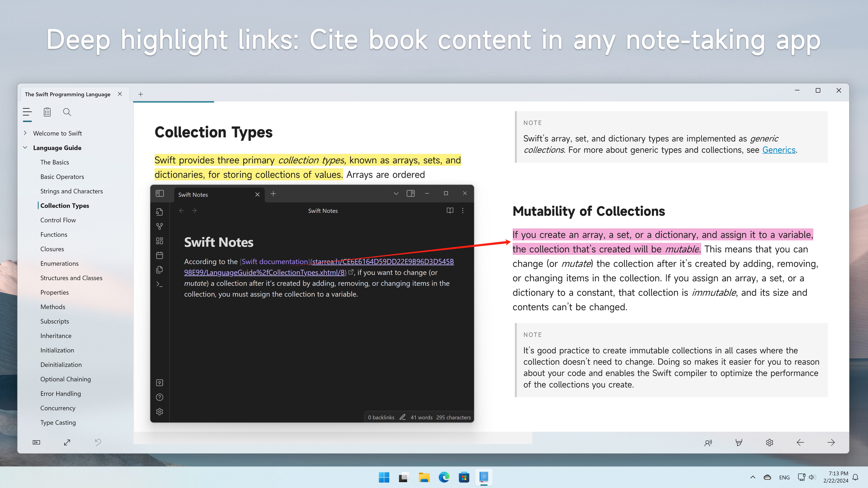Expand the Welcome to Swift section
Viewport: 868px width, 488px height.
[x=25, y=133]
